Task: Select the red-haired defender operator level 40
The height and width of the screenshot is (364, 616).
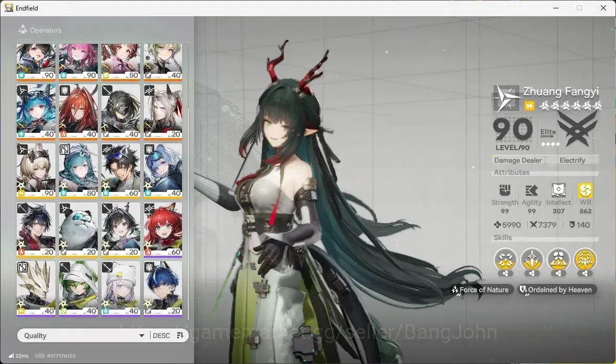Action: point(78,111)
